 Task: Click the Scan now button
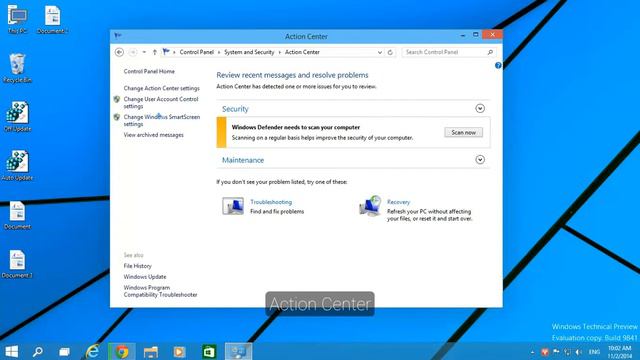(463, 132)
